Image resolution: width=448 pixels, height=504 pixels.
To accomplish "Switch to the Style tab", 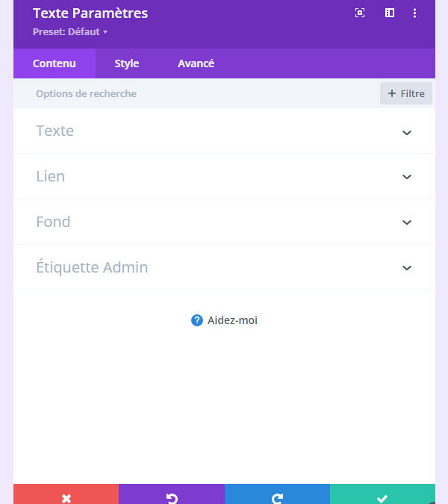I will [x=127, y=63].
